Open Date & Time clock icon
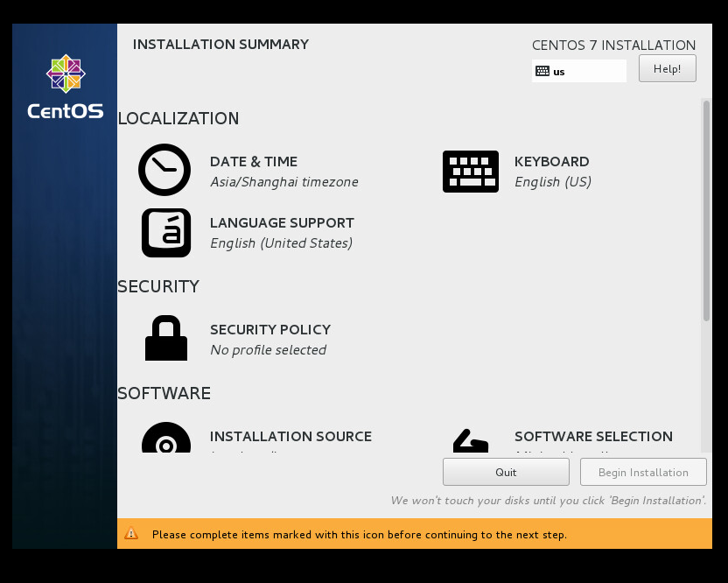728x583 pixels. pos(164,170)
